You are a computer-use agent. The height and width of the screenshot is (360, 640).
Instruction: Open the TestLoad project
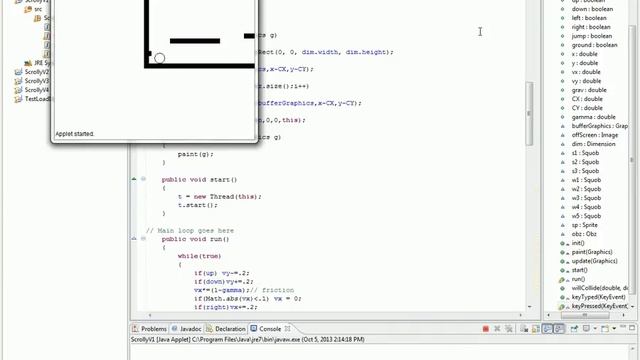(33, 99)
